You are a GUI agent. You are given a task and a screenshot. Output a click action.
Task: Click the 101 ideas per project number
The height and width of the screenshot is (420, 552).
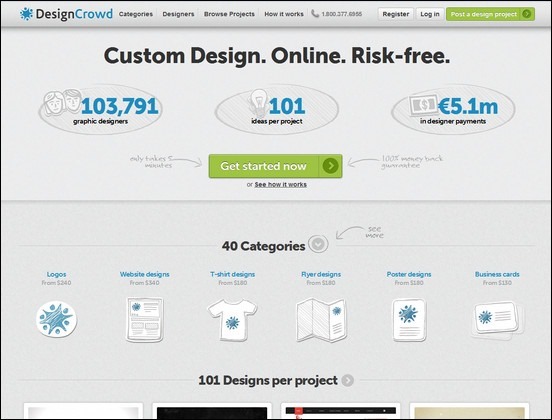tap(287, 106)
